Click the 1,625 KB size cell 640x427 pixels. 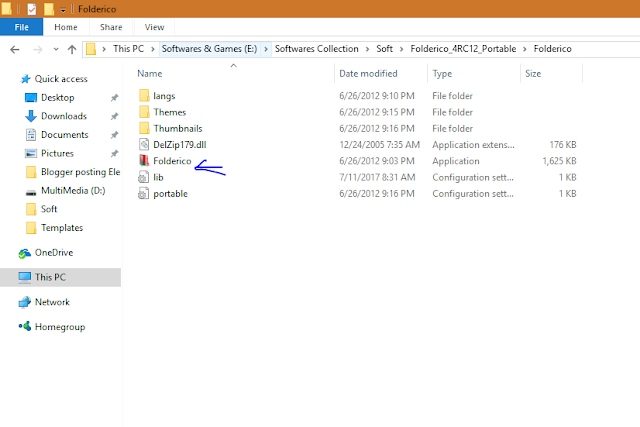[x=559, y=161]
